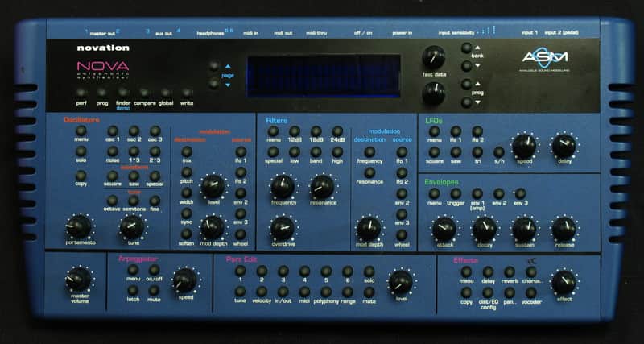Step the program up with prog up
Viewport: 644px width, 344px height.
[466, 85]
